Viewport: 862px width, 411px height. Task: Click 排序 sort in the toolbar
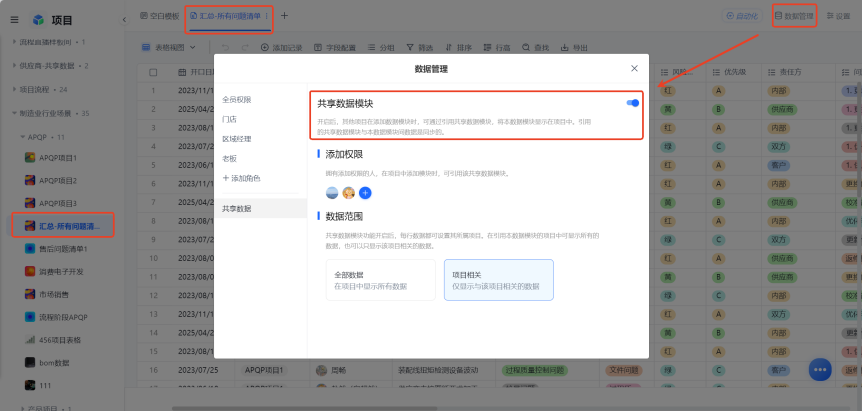pyautogui.click(x=458, y=48)
